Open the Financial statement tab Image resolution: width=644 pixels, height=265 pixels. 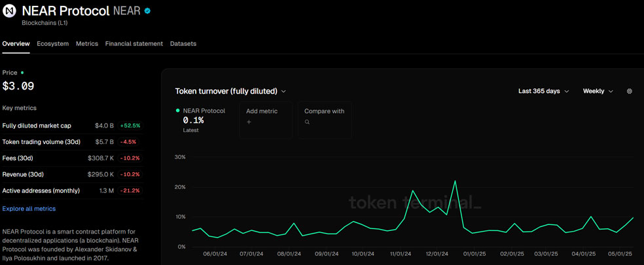point(134,44)
